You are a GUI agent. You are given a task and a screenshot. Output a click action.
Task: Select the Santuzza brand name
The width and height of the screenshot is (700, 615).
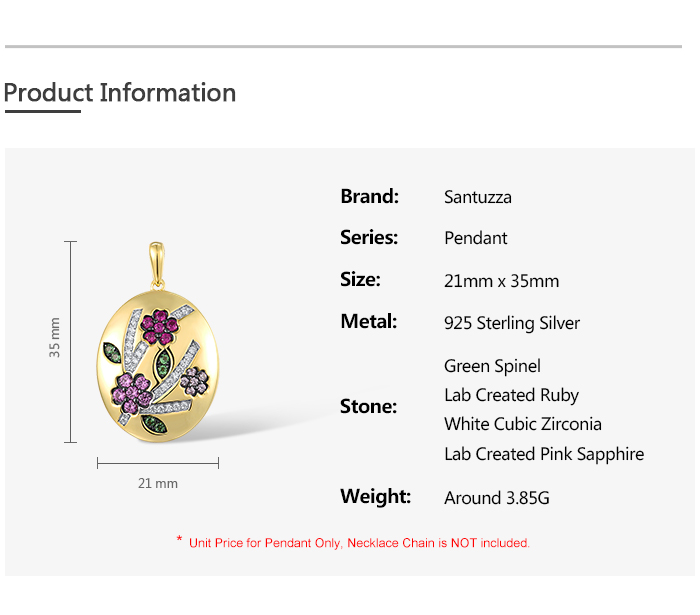[x=477, y=197]
